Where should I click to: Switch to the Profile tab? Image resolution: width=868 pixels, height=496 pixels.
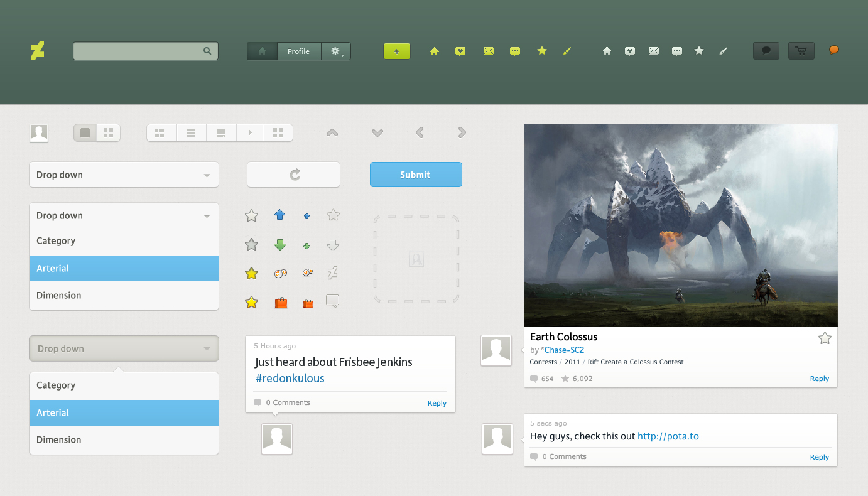tap(299, 51)
